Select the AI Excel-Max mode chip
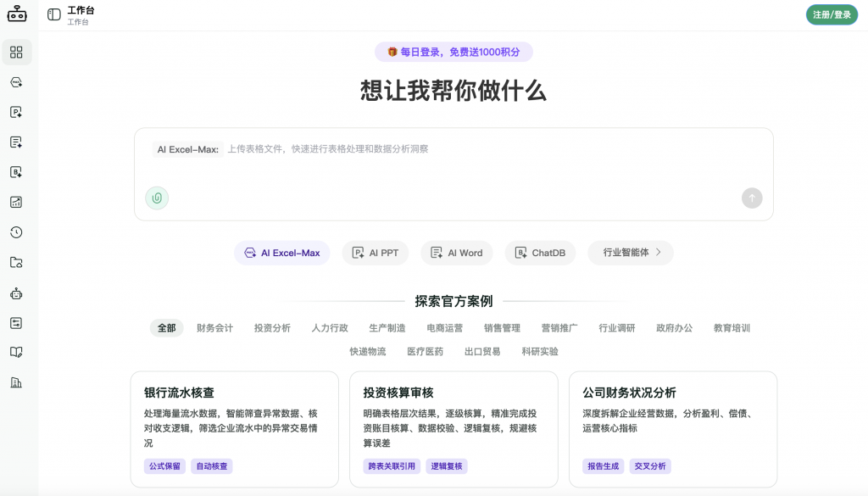 pos(282,253)
